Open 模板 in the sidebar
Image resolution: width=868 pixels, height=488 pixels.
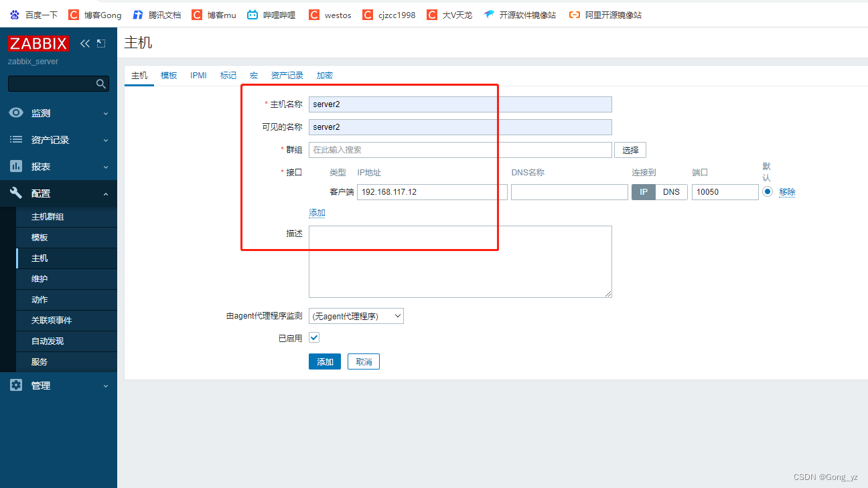(x=66, y=238)
